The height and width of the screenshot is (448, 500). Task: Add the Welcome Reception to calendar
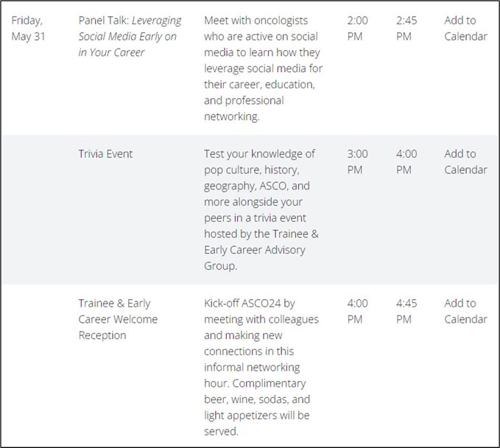click(x=465, y=311)
